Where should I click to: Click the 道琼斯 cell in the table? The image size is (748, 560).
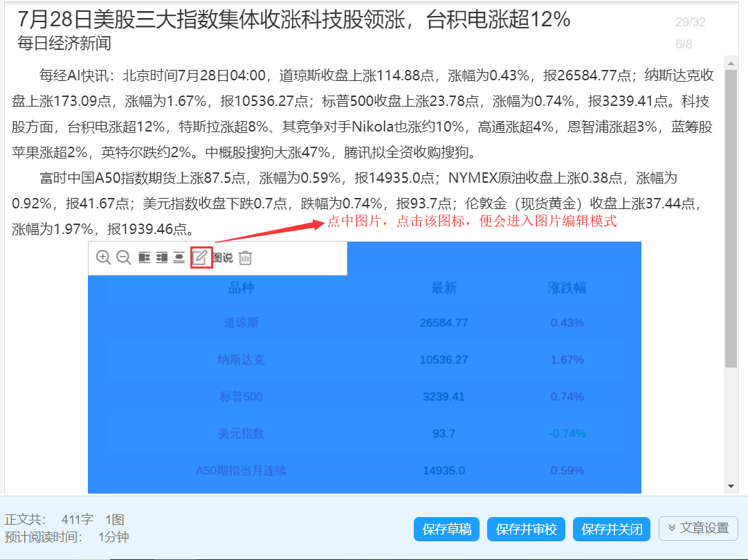pos(241,323)
